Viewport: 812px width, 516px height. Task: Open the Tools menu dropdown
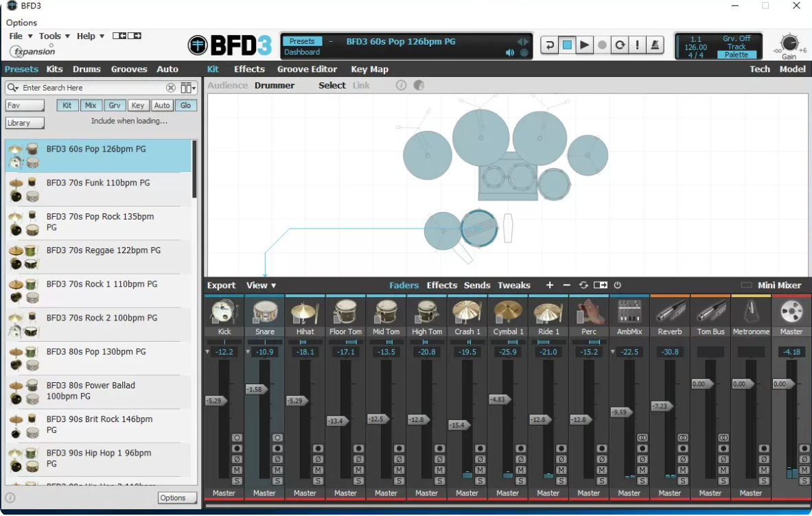(x=54, y=36)
